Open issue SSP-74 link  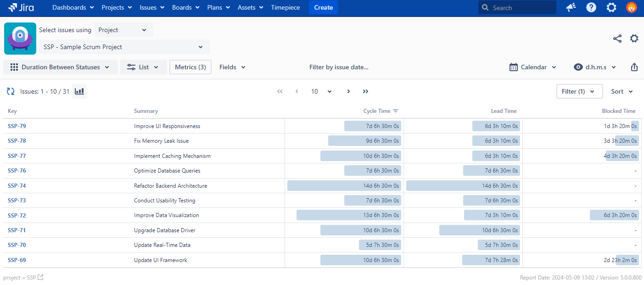coord(17,186)
